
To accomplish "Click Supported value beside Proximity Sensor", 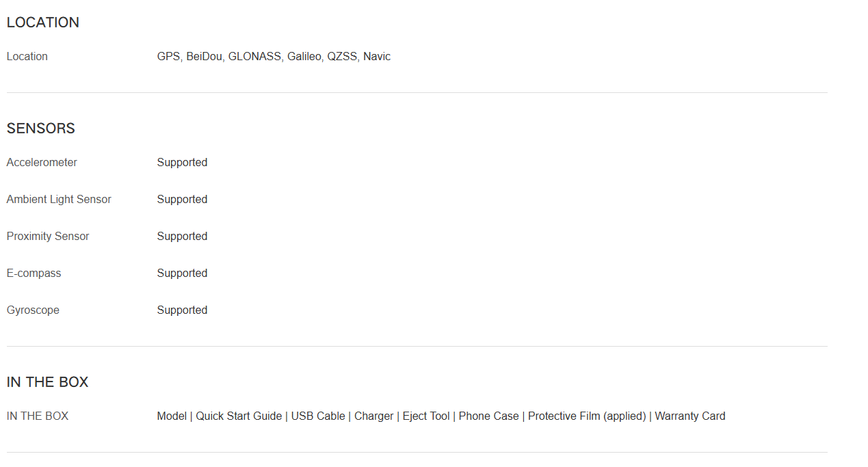I will (182, 237).
